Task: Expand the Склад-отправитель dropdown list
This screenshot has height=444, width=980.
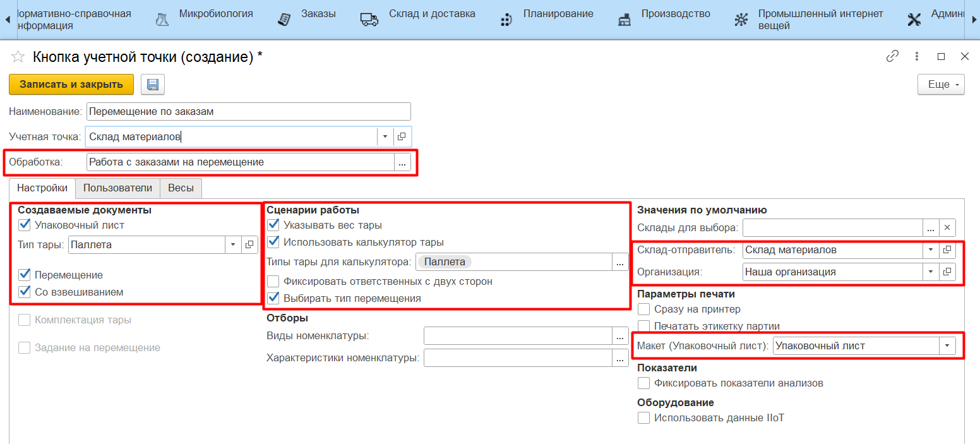Action: coord(930,250)
